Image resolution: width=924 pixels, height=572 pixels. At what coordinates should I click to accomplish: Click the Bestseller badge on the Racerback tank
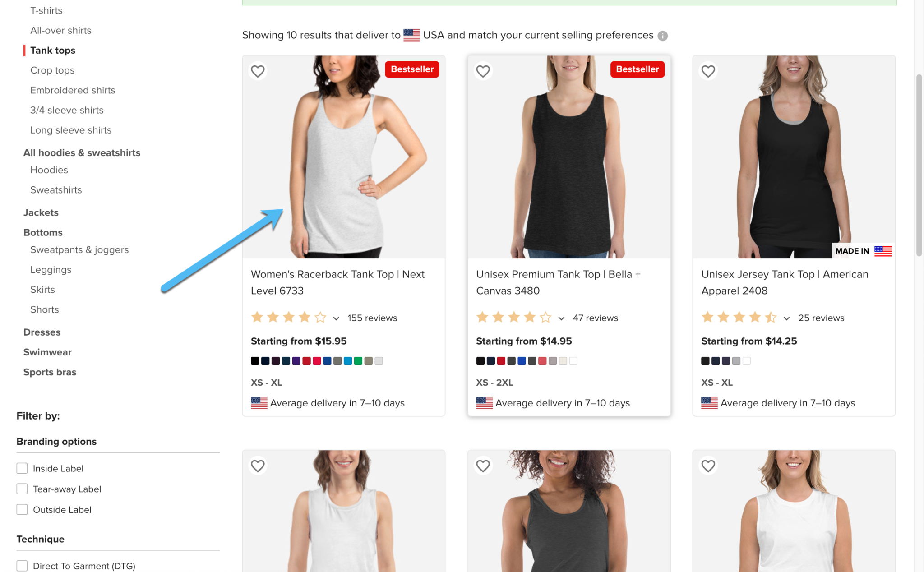411,69
